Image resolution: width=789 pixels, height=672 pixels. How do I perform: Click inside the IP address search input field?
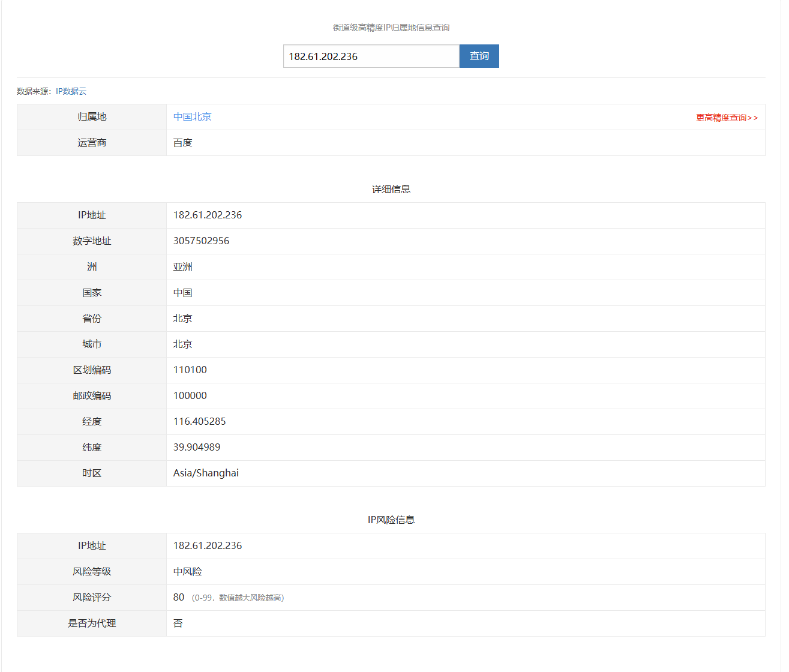tap(371, 56)
